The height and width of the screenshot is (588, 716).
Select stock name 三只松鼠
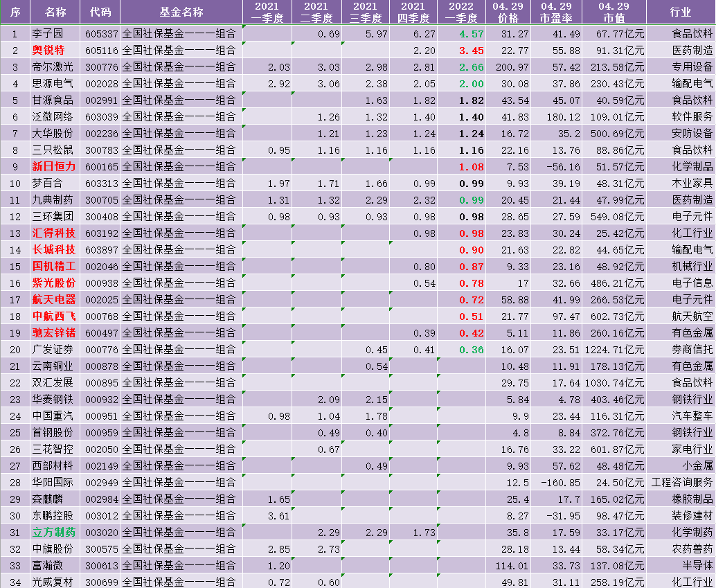pos(53,150)
